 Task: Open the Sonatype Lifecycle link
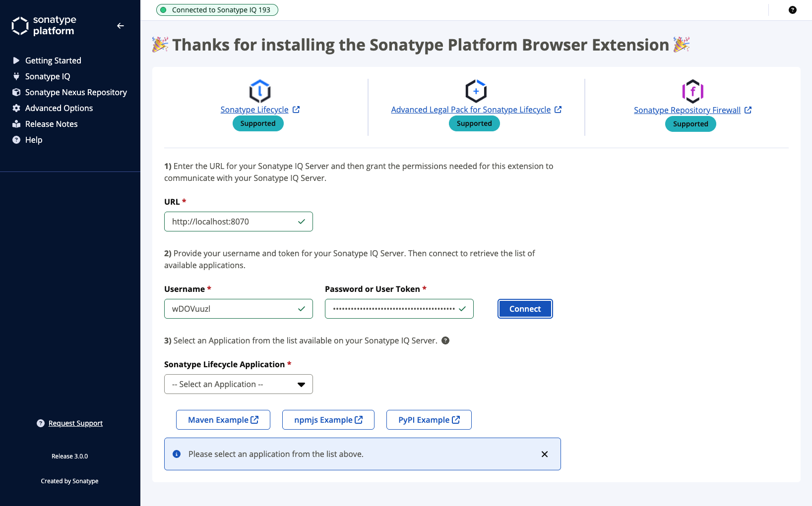click(x=254, y=110)
